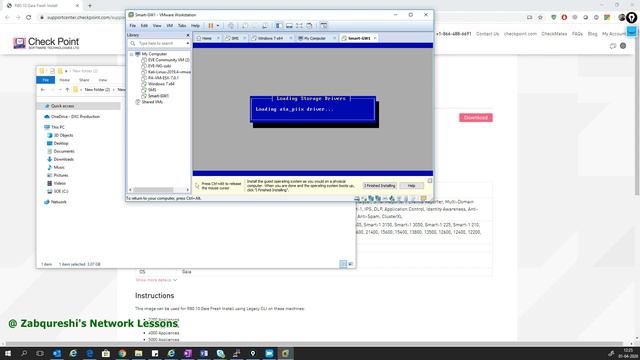Click the FAQs link
The image size is (640, 360).
point(577,34)
